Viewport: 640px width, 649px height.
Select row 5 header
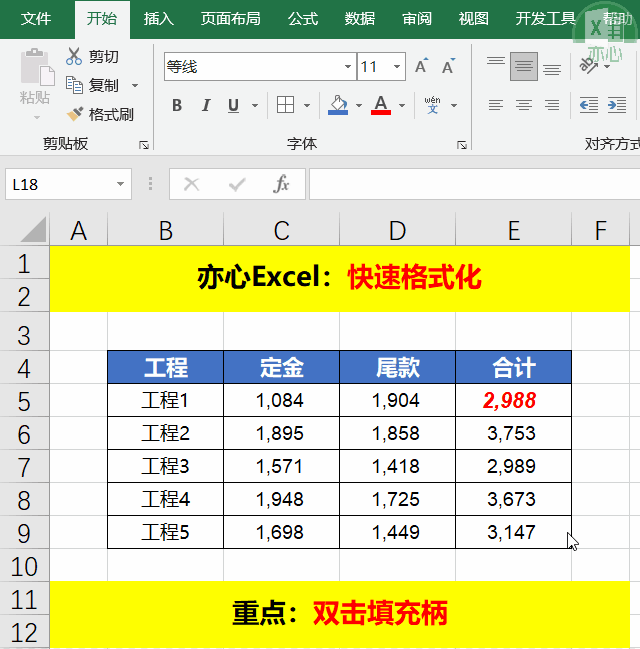coord(24,401)
